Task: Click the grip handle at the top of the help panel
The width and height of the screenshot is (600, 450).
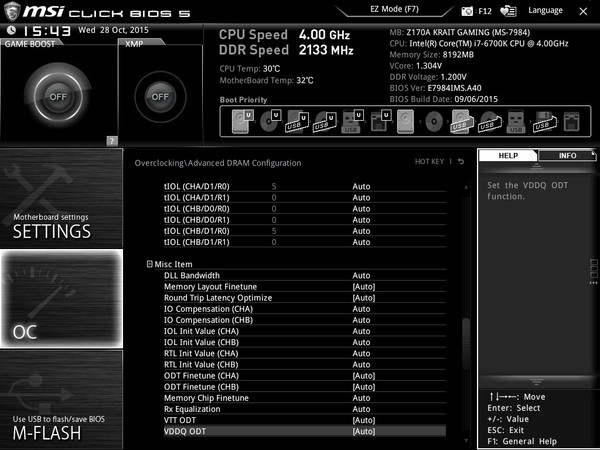Action: tap(536, 166)
